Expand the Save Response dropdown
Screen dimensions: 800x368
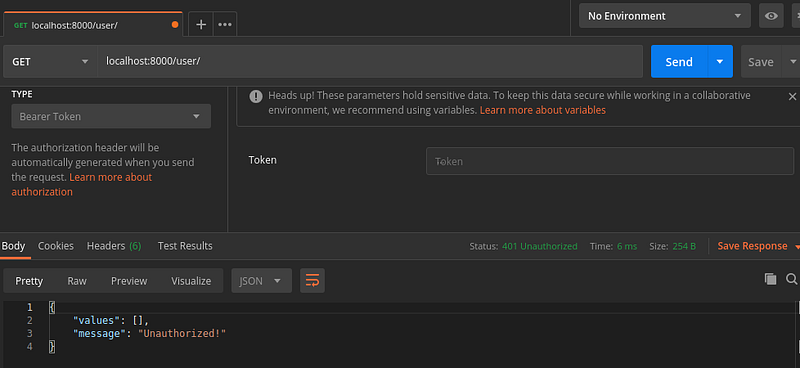click(x=796, y=247)
